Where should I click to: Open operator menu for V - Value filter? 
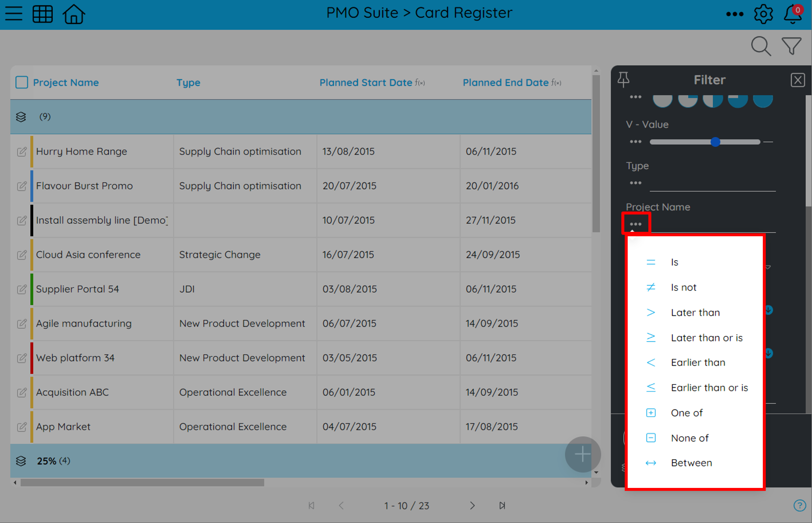(635, 142)
